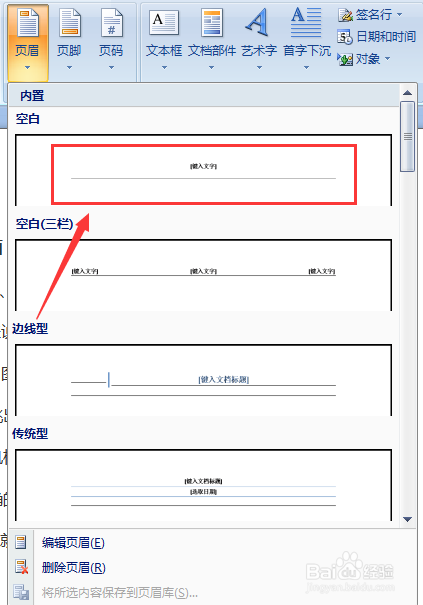Click the 页眉 header icon
This screenshot has width=423, height=605.
pos(29,23)
